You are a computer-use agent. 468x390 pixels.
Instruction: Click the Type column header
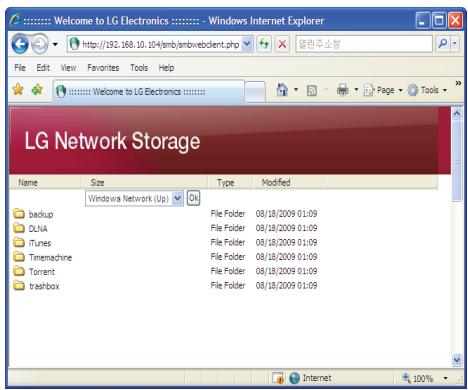coord(226,182)
